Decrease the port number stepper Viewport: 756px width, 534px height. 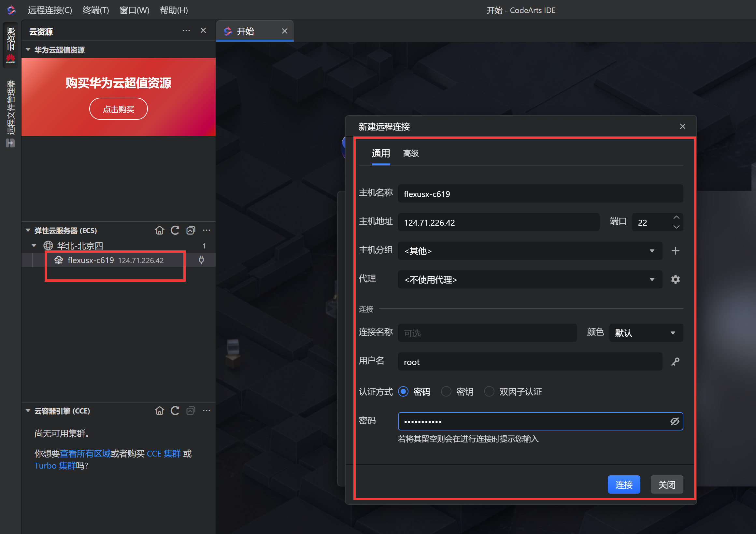676,227
